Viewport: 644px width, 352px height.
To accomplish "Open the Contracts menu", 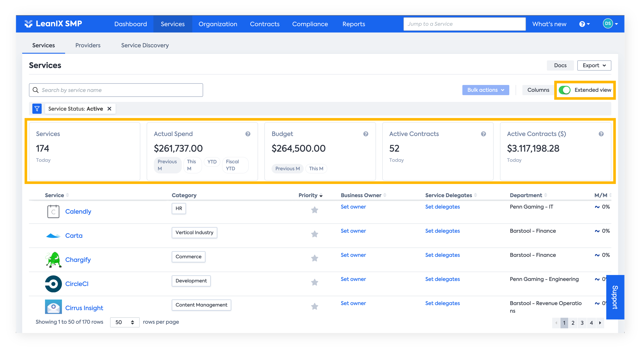I will 265,24.
